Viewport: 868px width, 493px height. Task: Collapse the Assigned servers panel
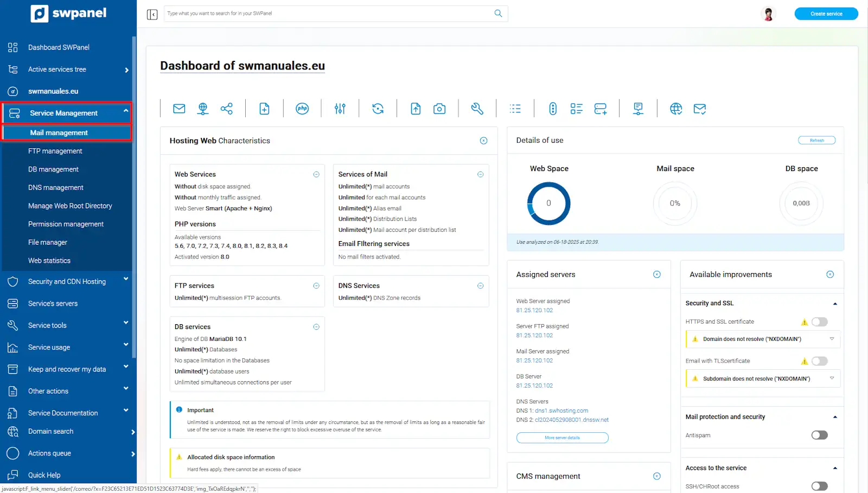click(x=657, y=275)
